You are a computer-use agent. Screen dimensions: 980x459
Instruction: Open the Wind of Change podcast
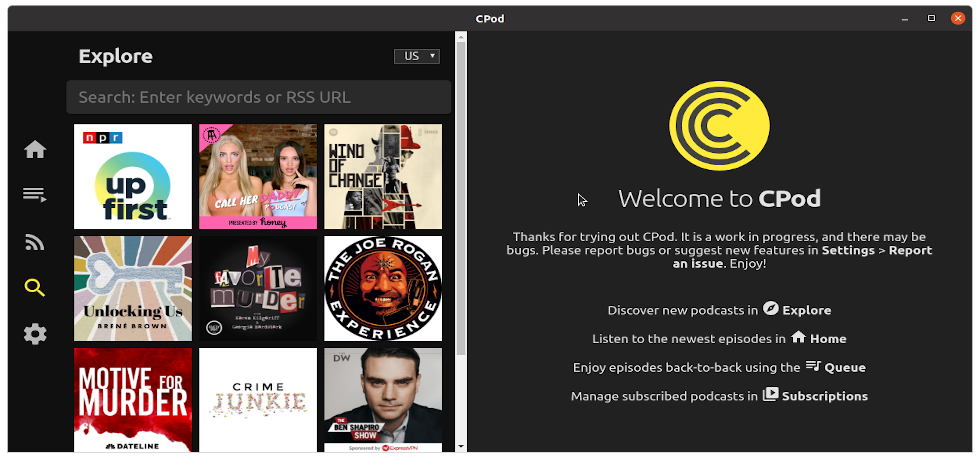click(383, 176)
